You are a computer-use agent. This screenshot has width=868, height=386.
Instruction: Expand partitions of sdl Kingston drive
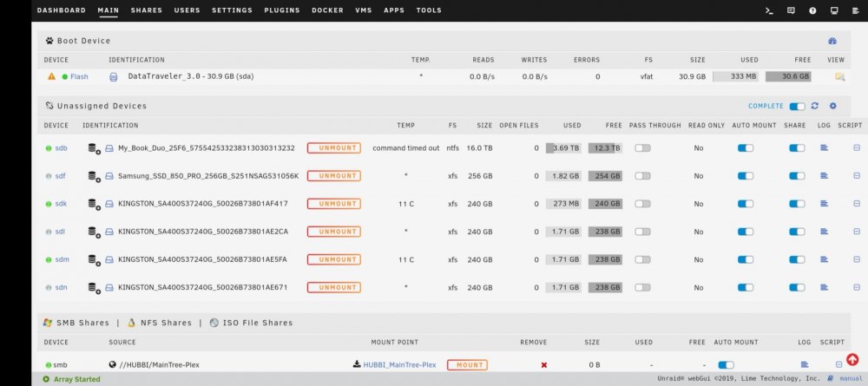coord(94,232)
